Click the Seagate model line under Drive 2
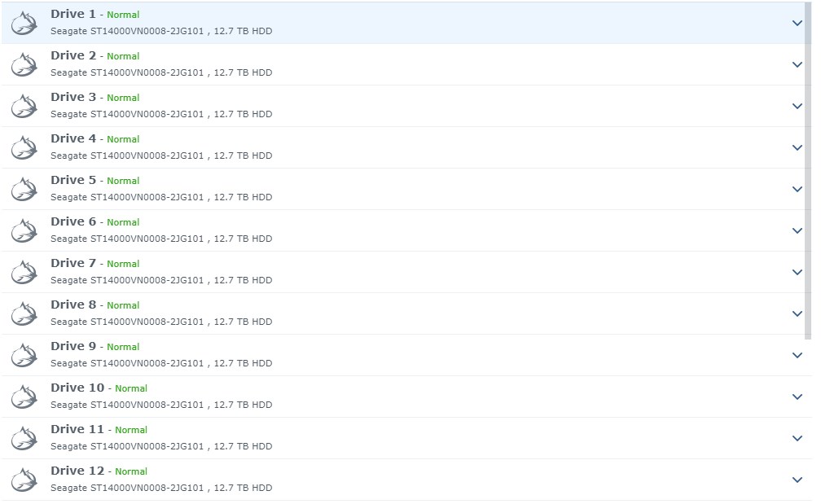The image size is (821, 504). point(161,72)
